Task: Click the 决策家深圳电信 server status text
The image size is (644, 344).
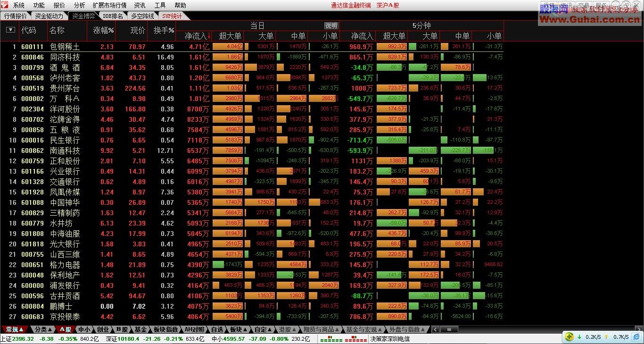Action: (x=389, y=339)
